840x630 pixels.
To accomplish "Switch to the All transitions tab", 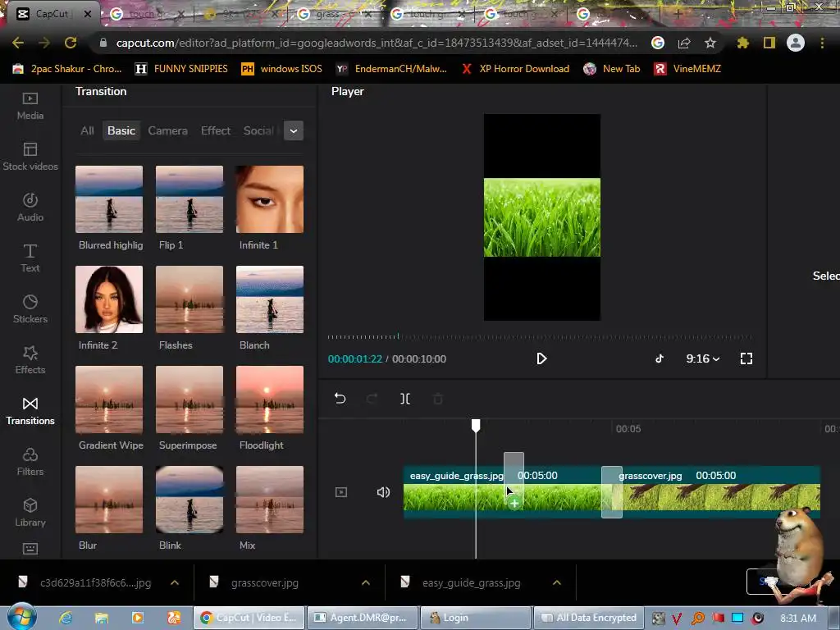I will pos(87,130).
